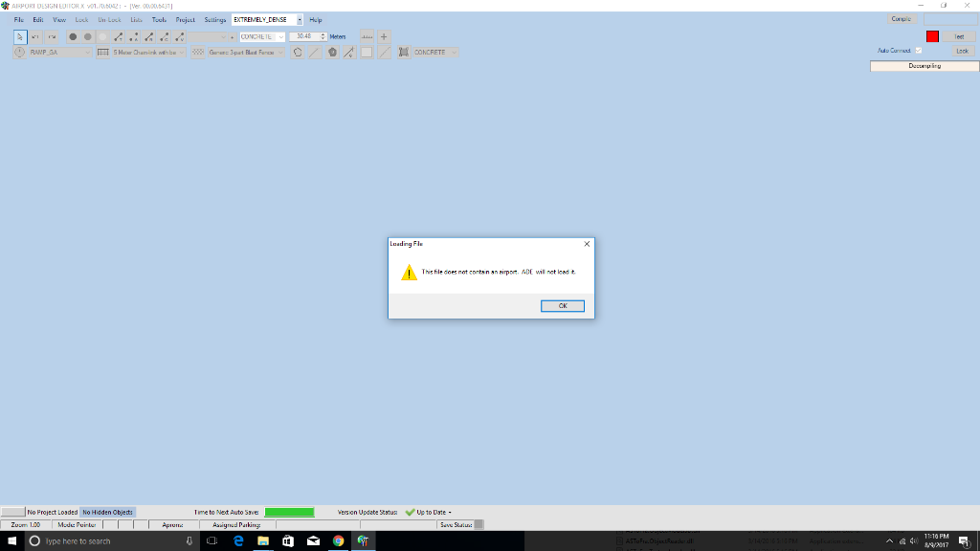Click the undo arrow icon
The image size is (980, 551).
click(35, 36)
